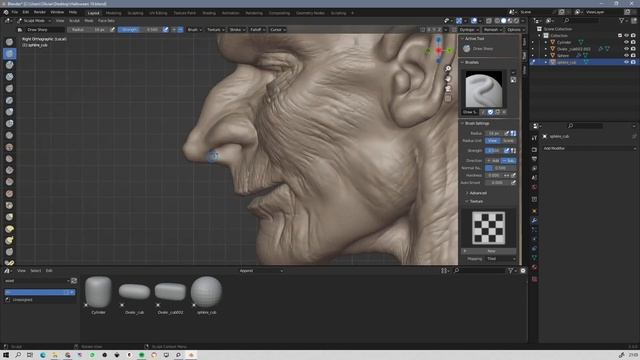
Task: Expand the Advanced brush settings section
Action: coord(478,193)
